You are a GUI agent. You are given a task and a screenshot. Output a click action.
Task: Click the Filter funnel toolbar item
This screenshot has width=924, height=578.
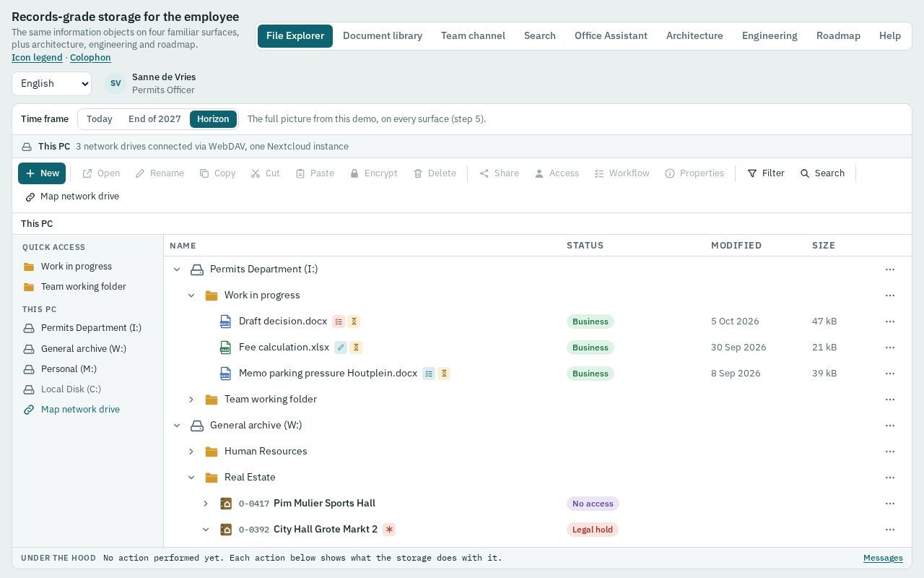[766, 173]
